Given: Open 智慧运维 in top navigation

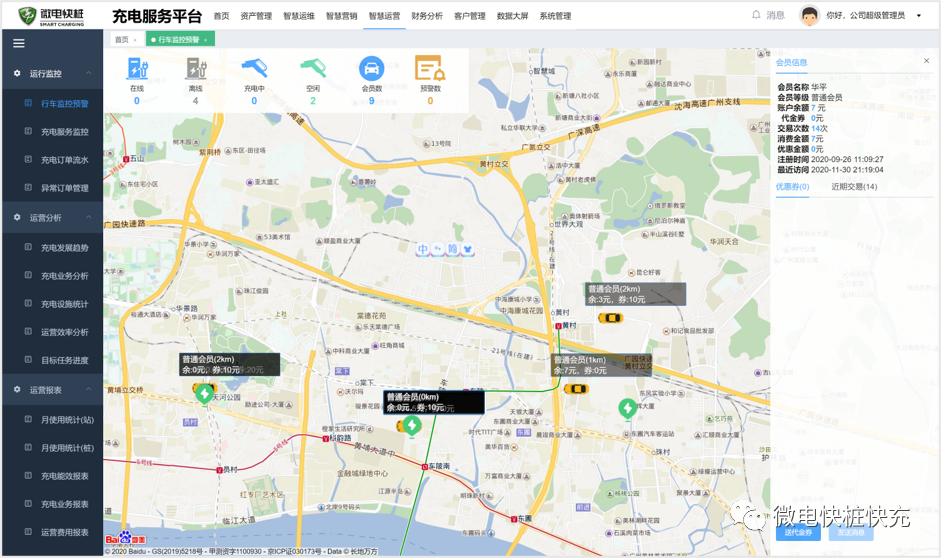Looking at the screenshot, I should tap(299, 16).
